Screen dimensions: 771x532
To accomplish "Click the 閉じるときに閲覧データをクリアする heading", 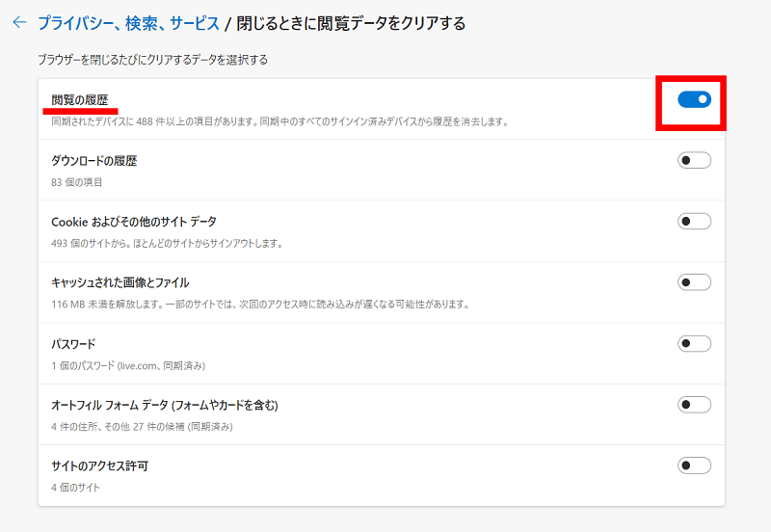I will [351, 23].
